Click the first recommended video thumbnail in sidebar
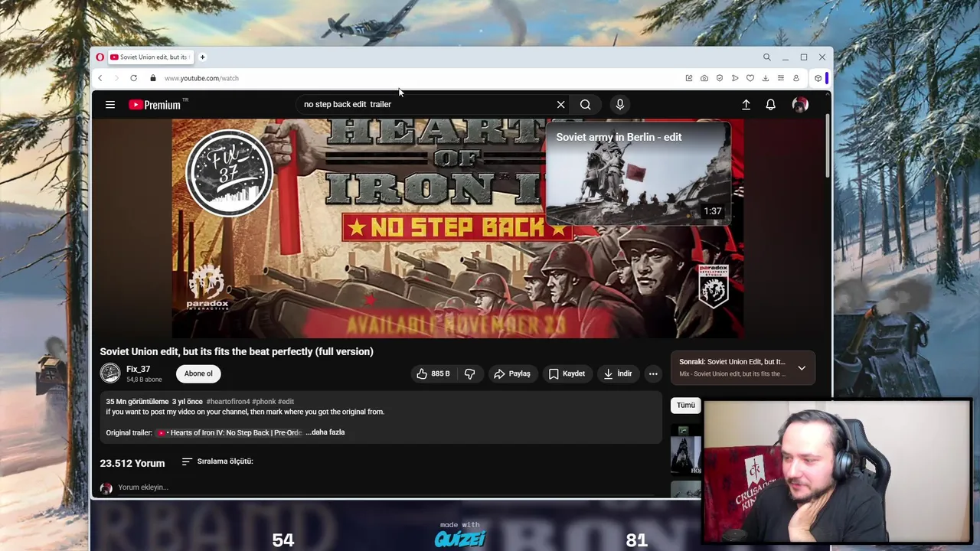 [x=686, y=449]
